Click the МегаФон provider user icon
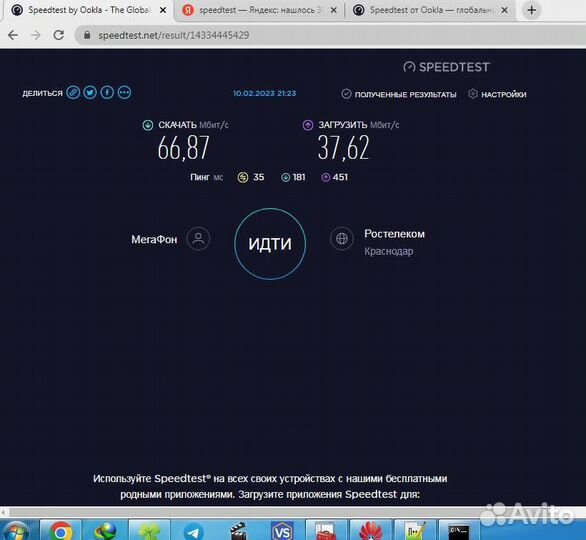Image resolution: width=586 pixels, height=540 pixels. click(198, 238)
